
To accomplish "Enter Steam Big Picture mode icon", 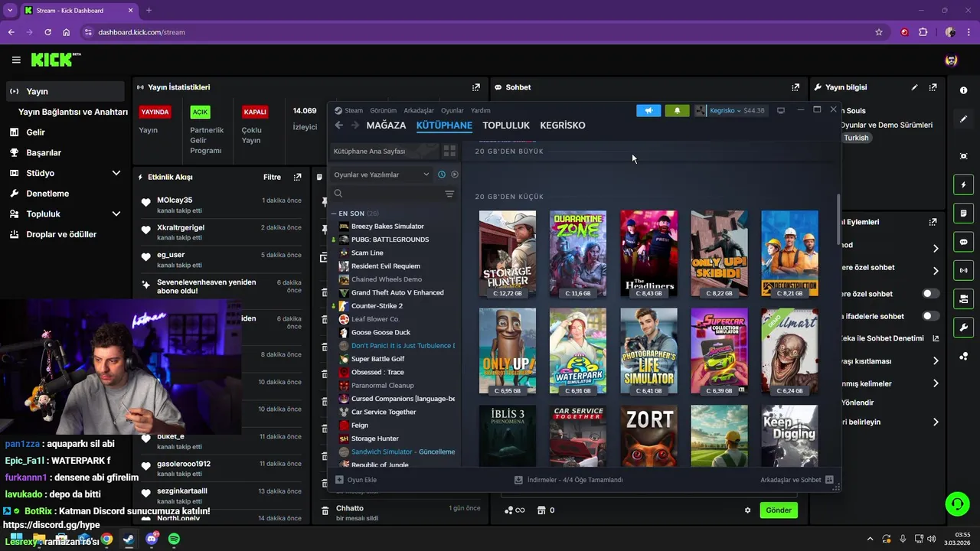I will tap(781, 110).
